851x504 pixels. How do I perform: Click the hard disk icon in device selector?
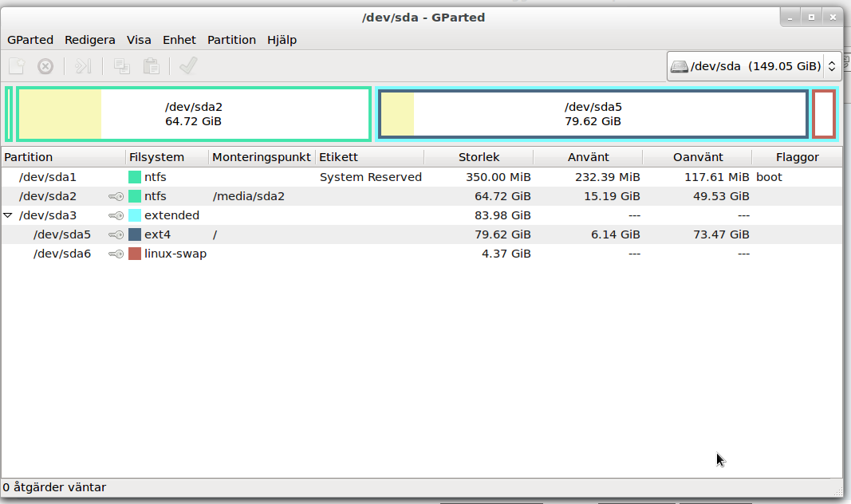click(x=679, y=67)
